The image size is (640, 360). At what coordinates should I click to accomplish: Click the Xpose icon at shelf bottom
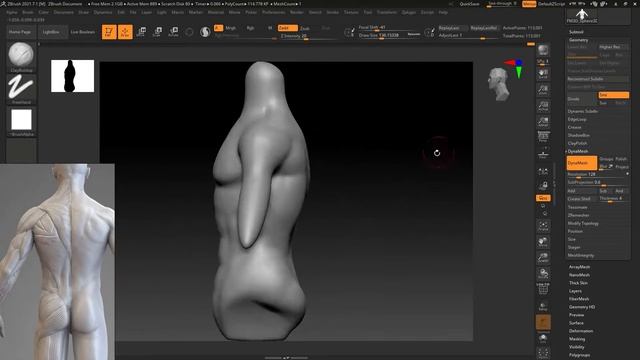543,353
